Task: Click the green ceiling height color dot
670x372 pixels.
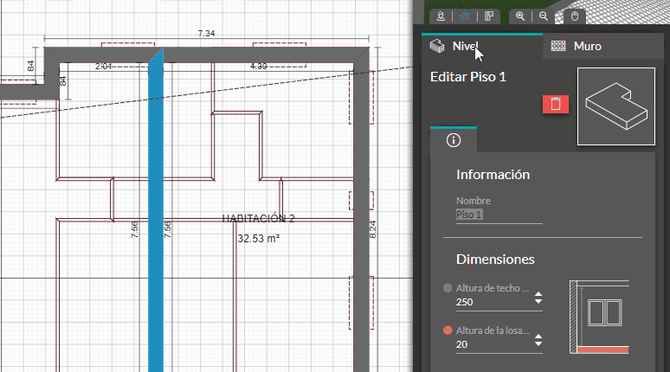Action: [x=447, y=288]
